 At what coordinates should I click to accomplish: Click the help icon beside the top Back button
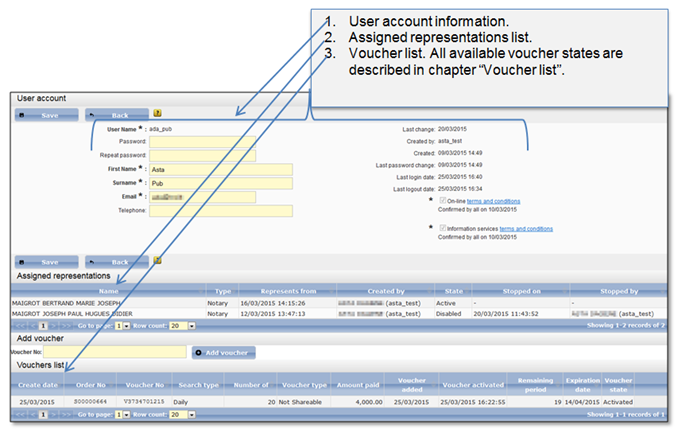[x=157, y=113]
